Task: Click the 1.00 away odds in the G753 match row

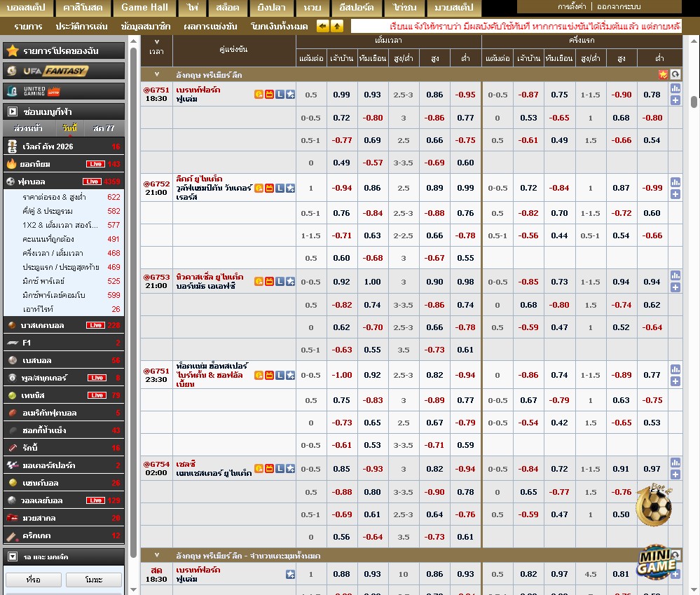Action: [x=372, y=282]
